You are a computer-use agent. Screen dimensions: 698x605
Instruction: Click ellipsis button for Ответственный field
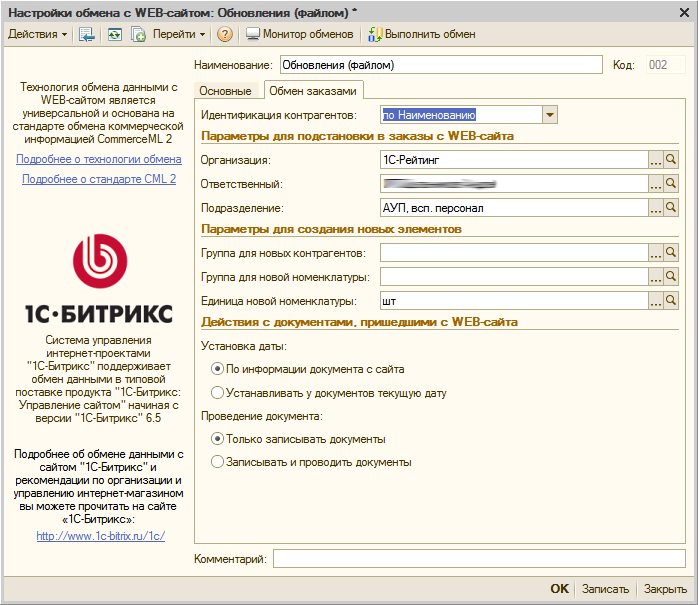(x=656, y=184)
